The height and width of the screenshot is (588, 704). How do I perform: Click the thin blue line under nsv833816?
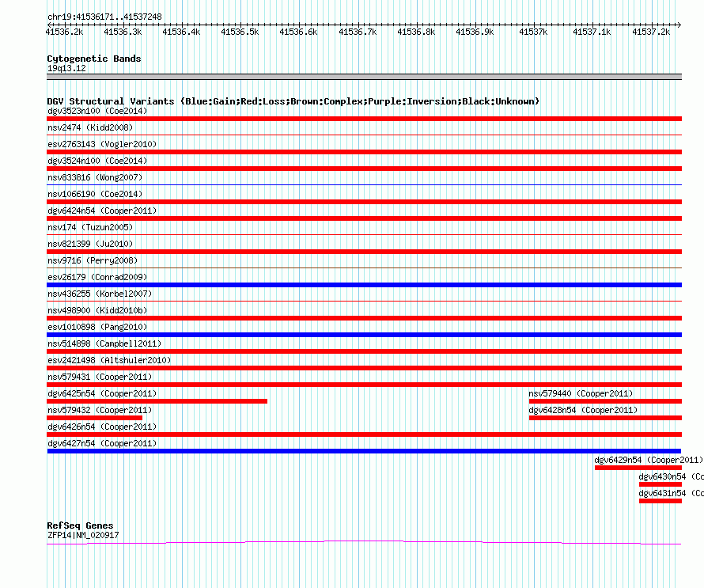click(364, 184)
